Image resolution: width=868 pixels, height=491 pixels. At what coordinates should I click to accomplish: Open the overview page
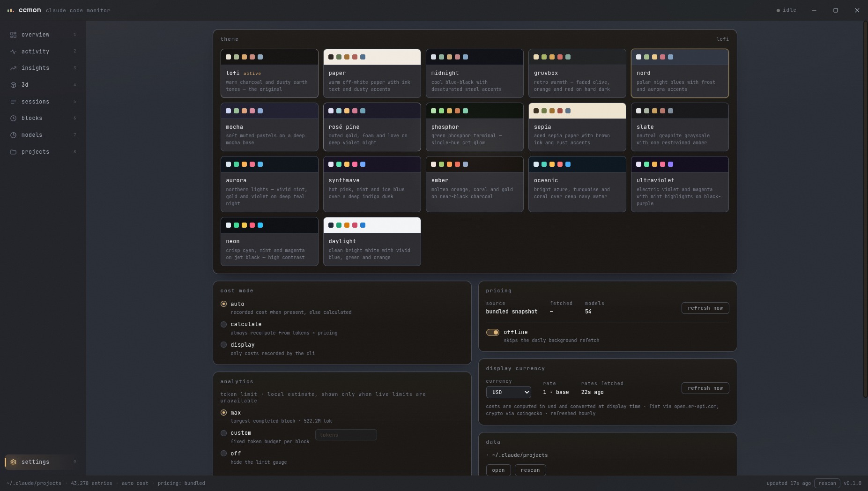point(43,35)
